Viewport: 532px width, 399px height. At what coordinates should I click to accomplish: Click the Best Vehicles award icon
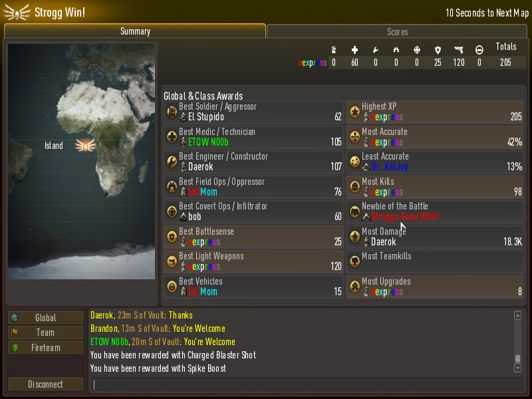click(x=172, y=287)
